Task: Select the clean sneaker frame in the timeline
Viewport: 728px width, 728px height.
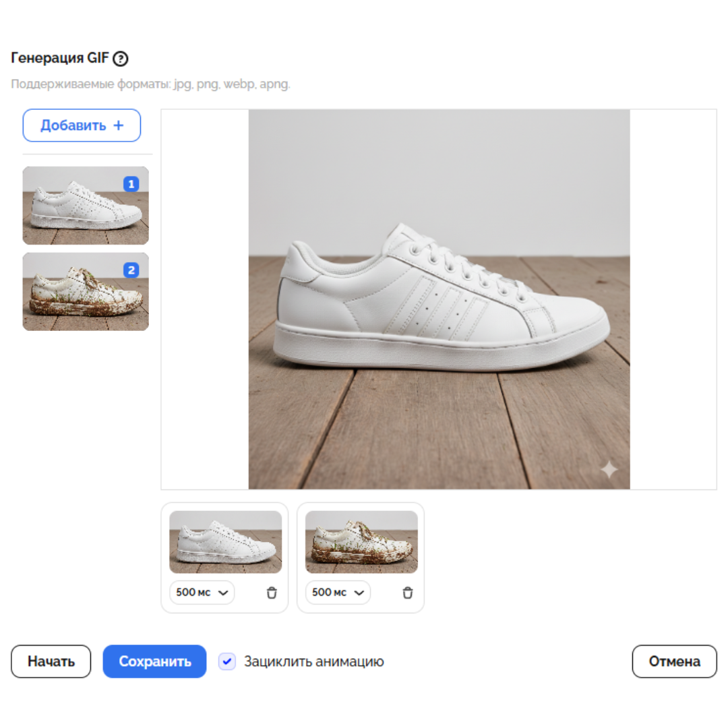Action: tap(226, 542)
